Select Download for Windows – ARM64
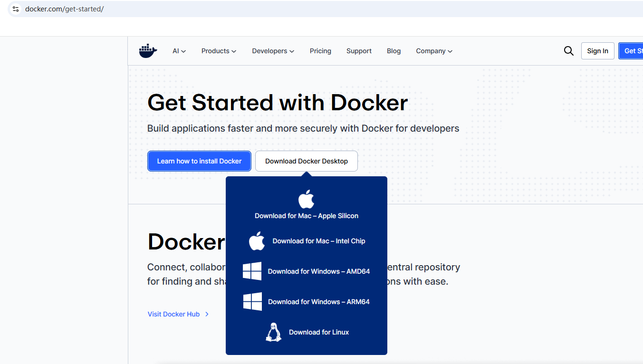The width and height of the screenshot is (643, 364). tap(319, 302)
